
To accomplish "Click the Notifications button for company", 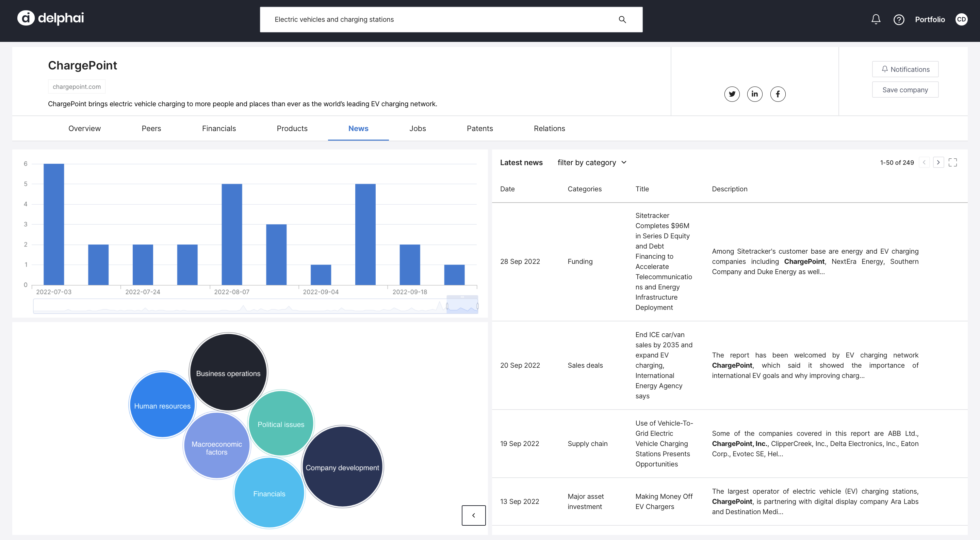I will point(905,69).
